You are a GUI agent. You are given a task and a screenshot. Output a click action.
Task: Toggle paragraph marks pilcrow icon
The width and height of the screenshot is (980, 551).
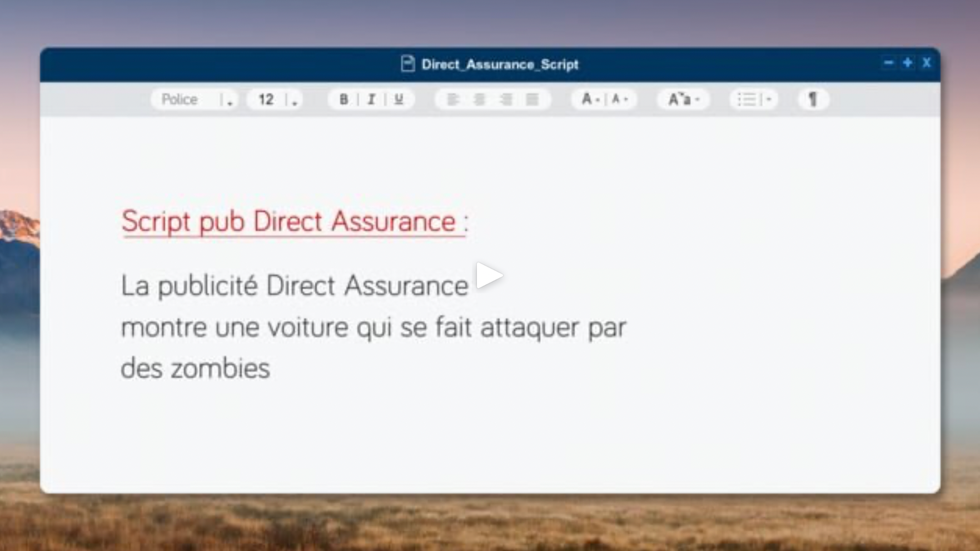coord(813,99)
